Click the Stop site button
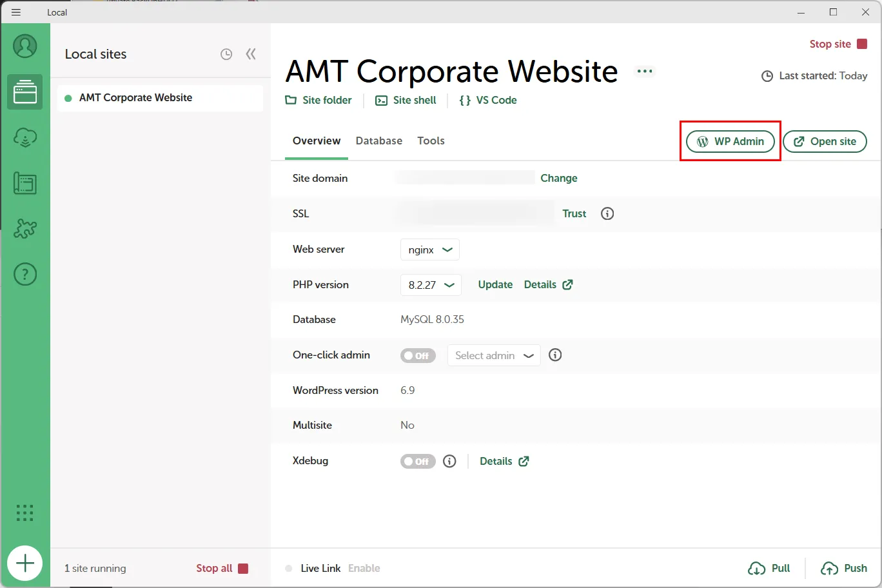 [x=838, y=44]
